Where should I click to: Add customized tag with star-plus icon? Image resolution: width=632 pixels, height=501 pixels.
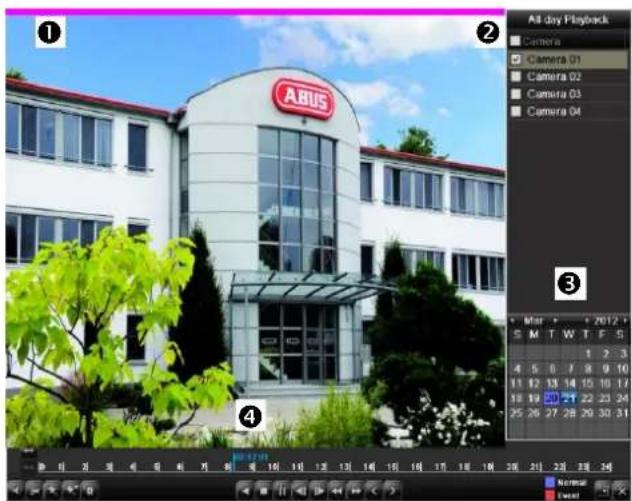(x=71, y=491)
